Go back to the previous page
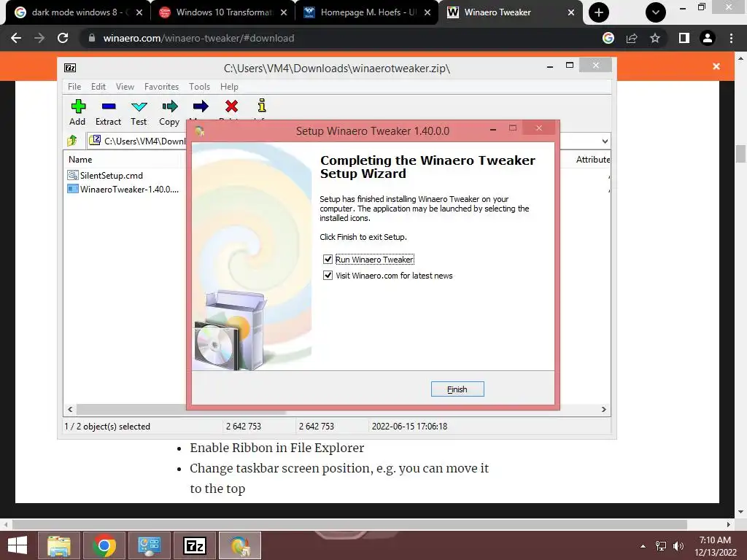The width and height of the screenshot is (747, 560). tap(16, 38)
